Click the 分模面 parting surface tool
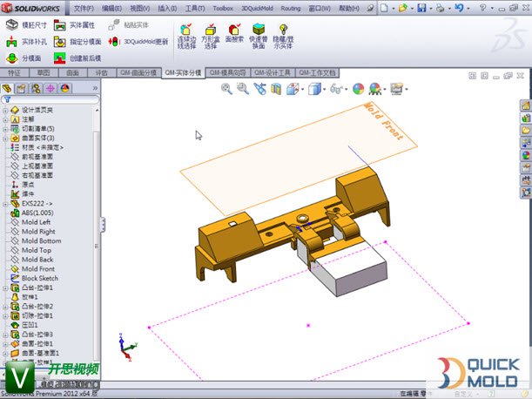 pos(26,57)
